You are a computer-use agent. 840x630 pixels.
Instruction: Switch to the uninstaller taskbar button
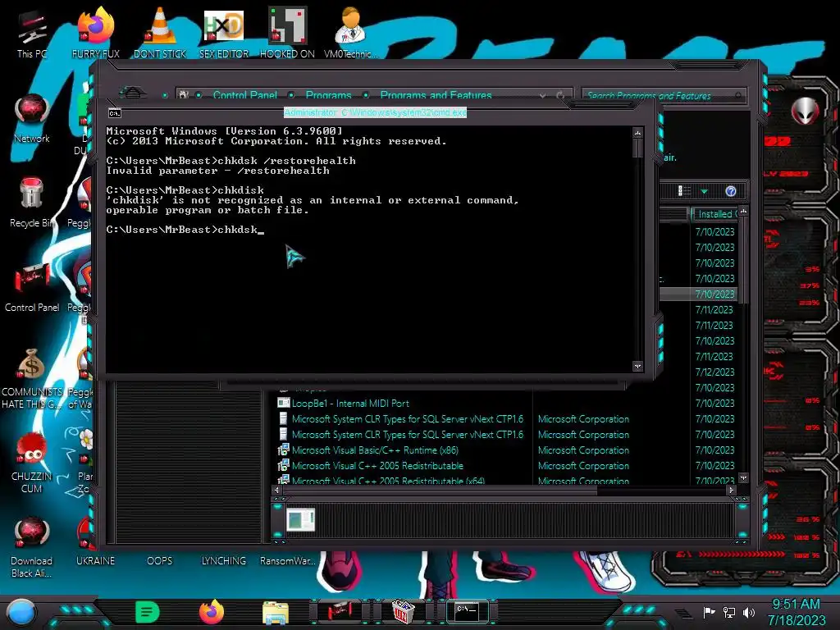click(403, 611)
